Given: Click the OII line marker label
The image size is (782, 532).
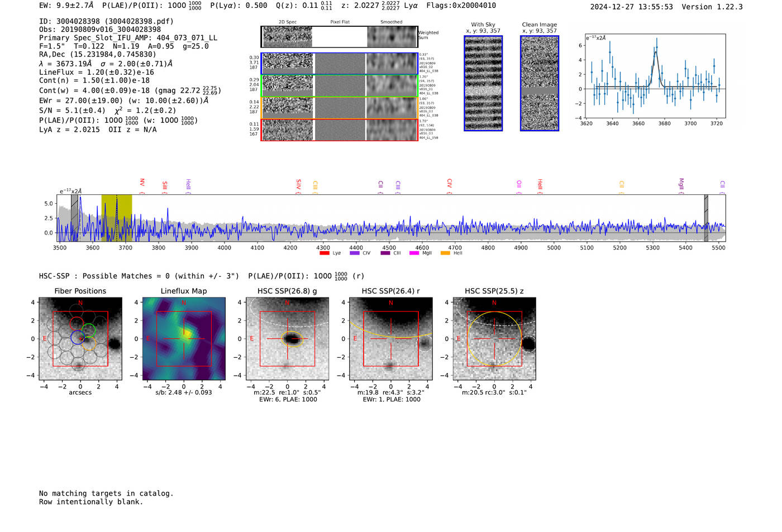Looking at the screenshot, I should click(519, 185).
